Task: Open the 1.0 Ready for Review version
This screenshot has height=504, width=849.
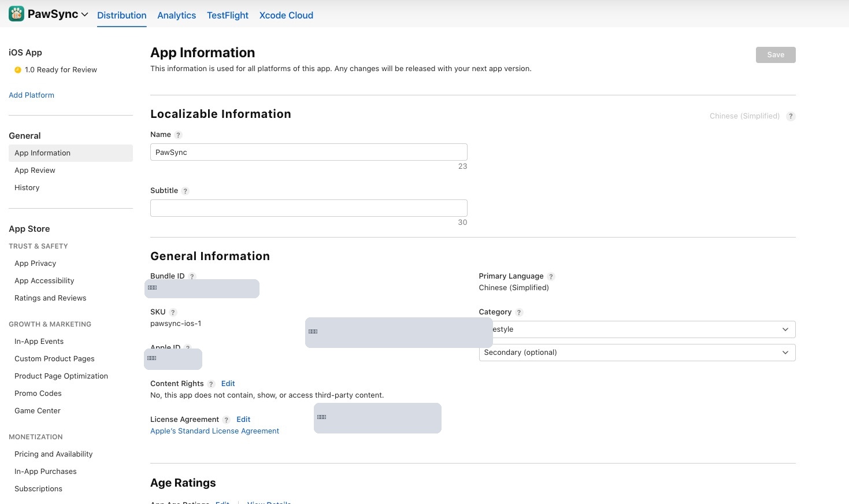Action: (x=61, y=70)
